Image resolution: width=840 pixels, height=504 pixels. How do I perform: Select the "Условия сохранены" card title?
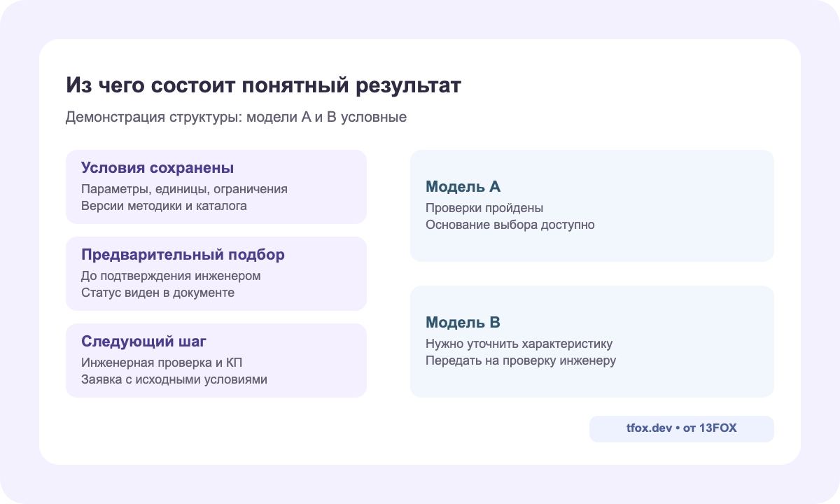(157, 168)
